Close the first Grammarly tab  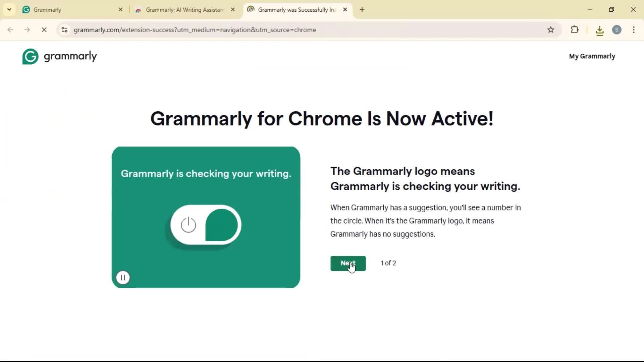pyautogui.click(x=121, y=10)
